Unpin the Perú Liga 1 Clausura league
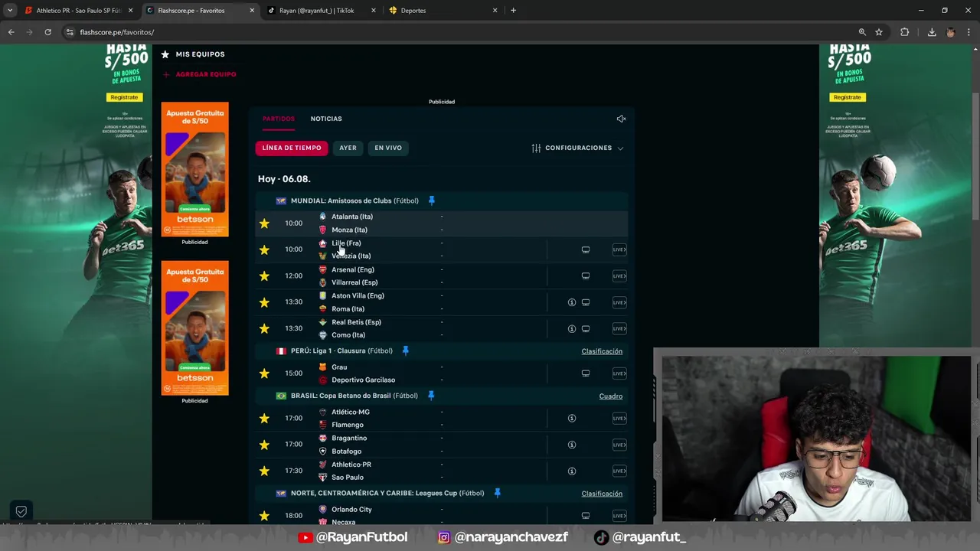980x551 pixels. click(x=405, y=350)
